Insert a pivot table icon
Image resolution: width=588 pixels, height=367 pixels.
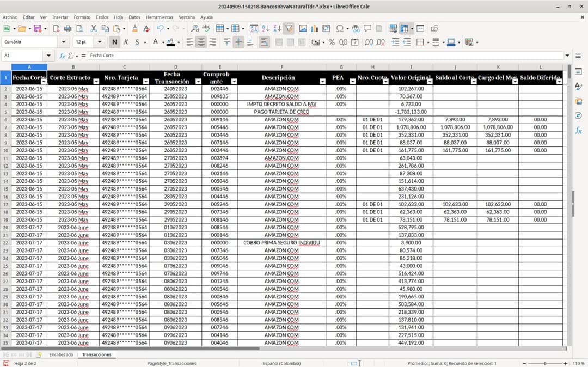point(326,28)
